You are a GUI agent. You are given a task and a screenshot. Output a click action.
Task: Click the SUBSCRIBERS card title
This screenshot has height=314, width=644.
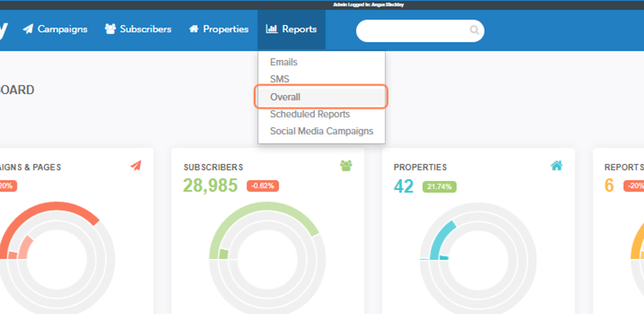213,167
